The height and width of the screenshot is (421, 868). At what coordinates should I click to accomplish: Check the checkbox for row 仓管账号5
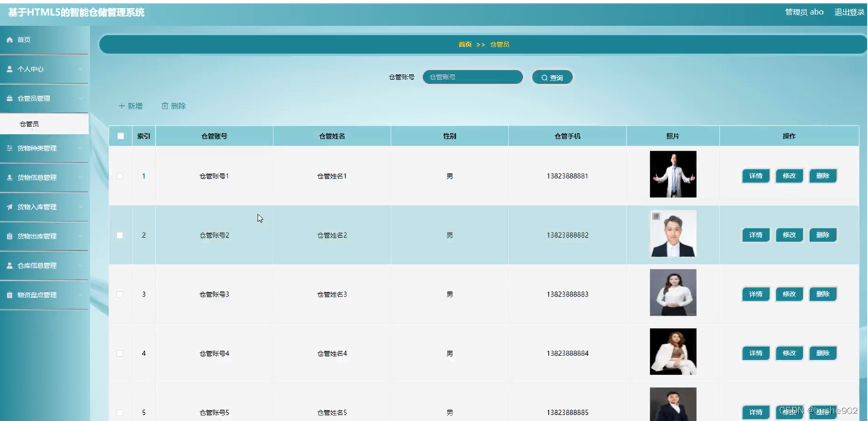click(x=120, y=413)
